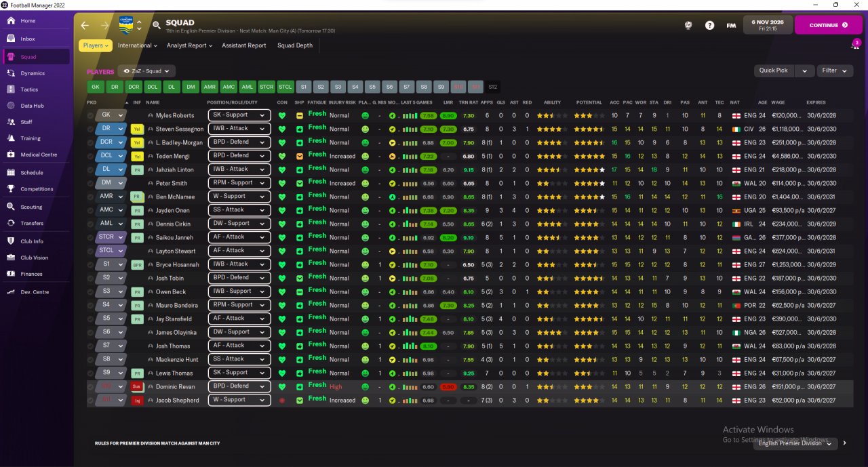This screenshot has width=868, height=467.
Task: Toggle selection circle for Jacob Shepherd
Action: [91, 400]
